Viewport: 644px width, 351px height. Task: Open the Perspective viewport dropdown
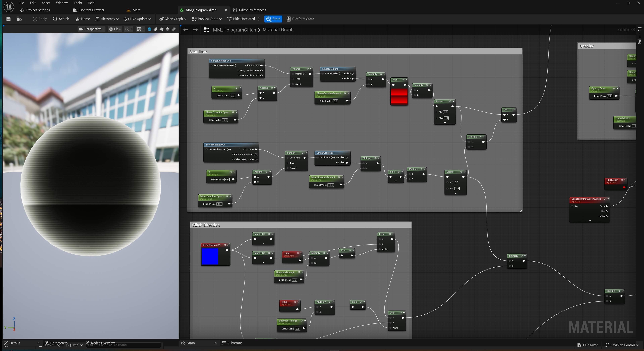[92, 29]
